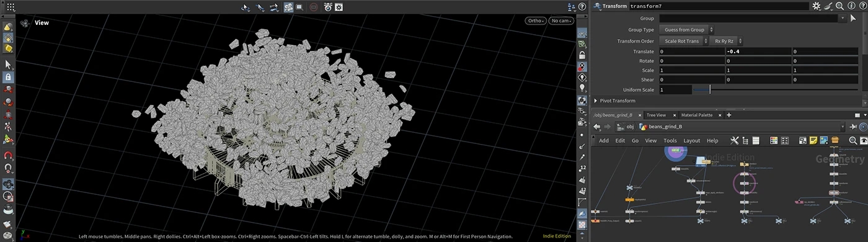Click the View pane camera icon
The width and height of the screenshot is (868, 242).
25,23
